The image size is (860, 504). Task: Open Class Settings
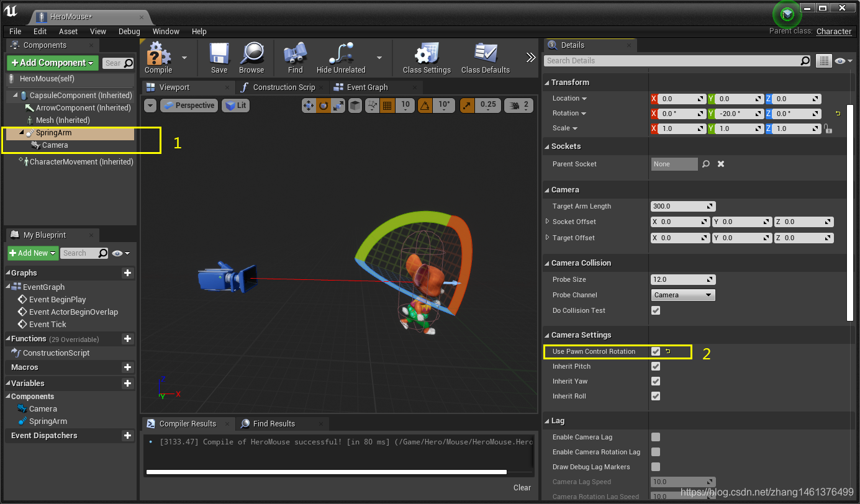click(427, 53)
